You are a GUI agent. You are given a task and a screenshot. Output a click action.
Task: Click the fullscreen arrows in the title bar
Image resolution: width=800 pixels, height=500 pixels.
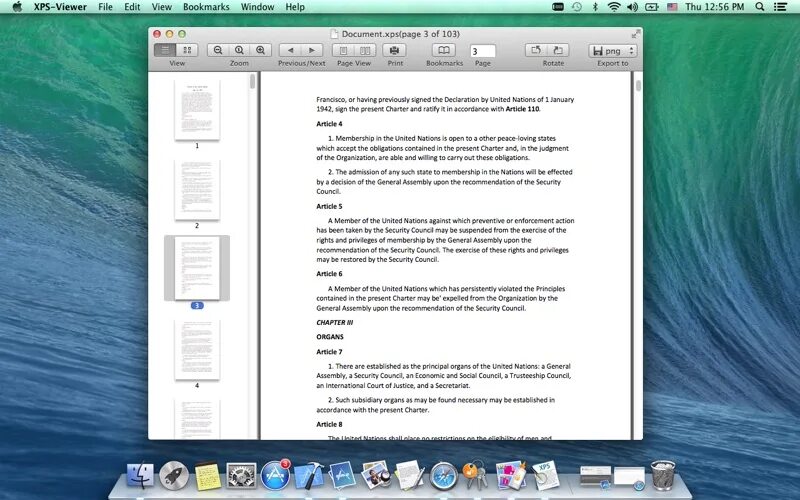click(x=636, y=34)
